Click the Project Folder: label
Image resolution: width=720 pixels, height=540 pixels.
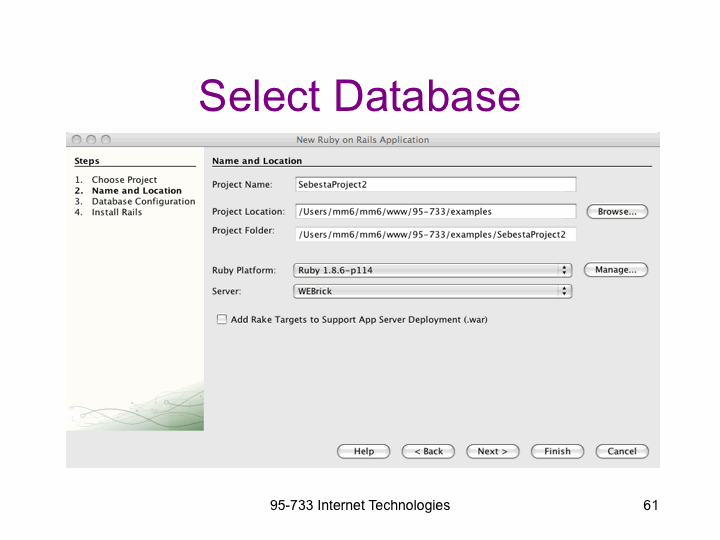(243, 231)
